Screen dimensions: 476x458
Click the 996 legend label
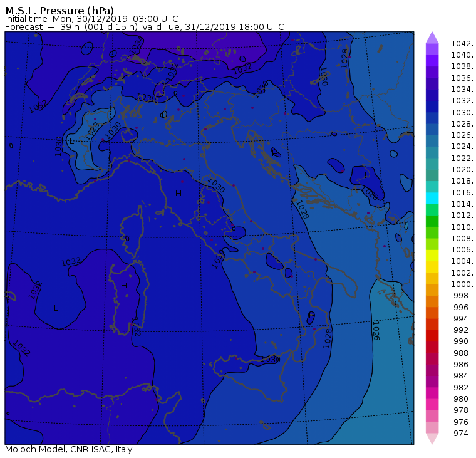point(463,307)
